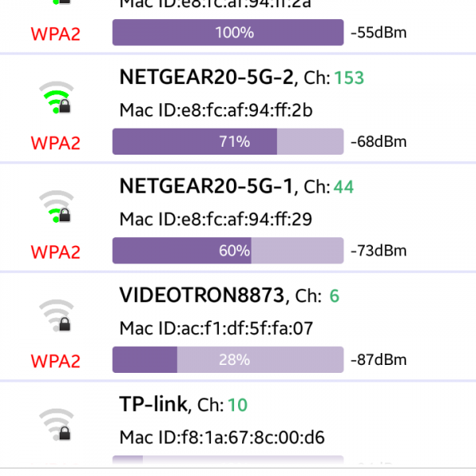Viewport: 476px width, 476px height.
Task: Click the 71% signal strength bar
Action: coord(228,142)
